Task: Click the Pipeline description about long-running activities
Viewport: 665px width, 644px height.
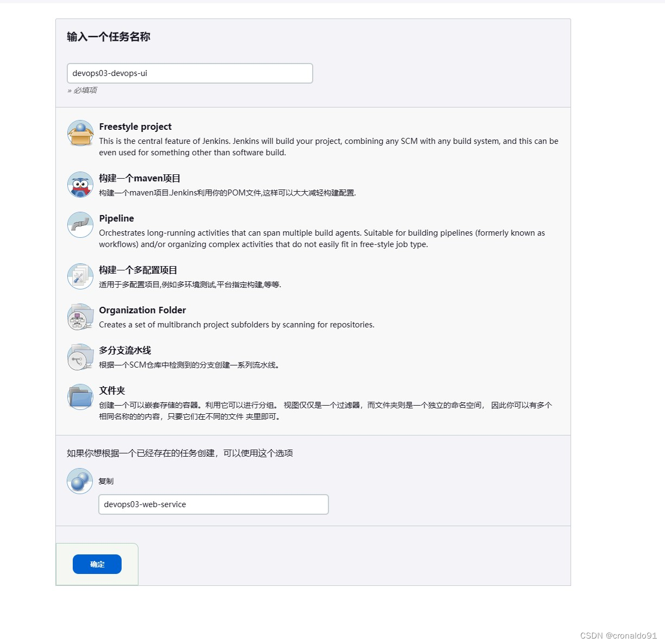Action: 322,238
